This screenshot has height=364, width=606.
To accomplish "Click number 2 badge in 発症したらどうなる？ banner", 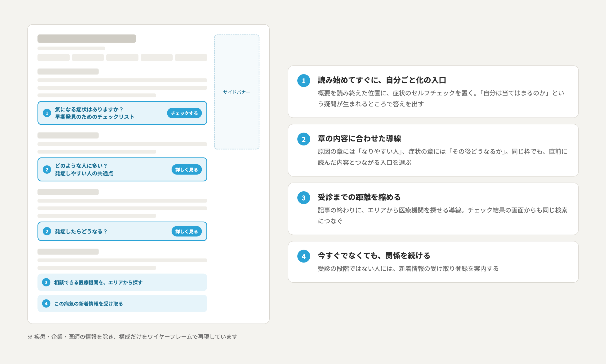I will point(47,231).
